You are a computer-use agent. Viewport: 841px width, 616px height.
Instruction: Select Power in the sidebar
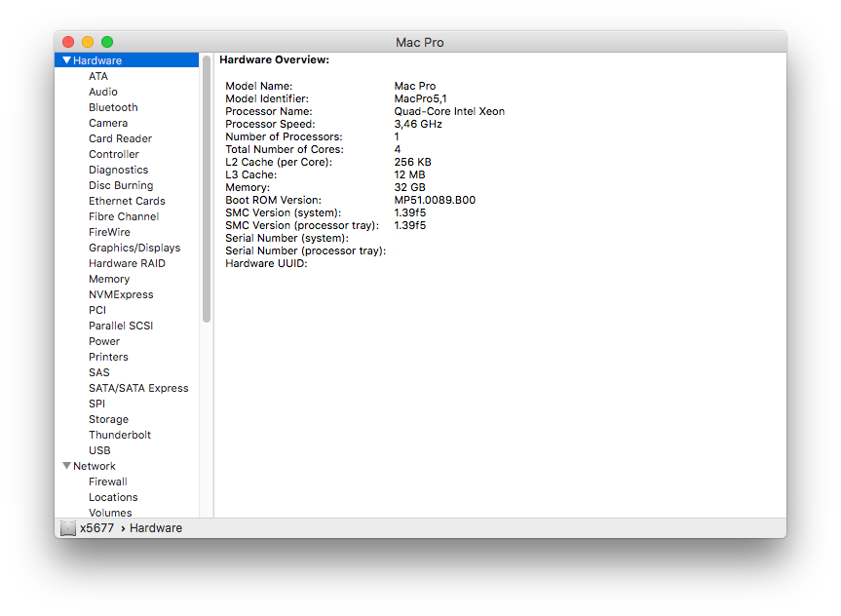[x=104, y=341]
